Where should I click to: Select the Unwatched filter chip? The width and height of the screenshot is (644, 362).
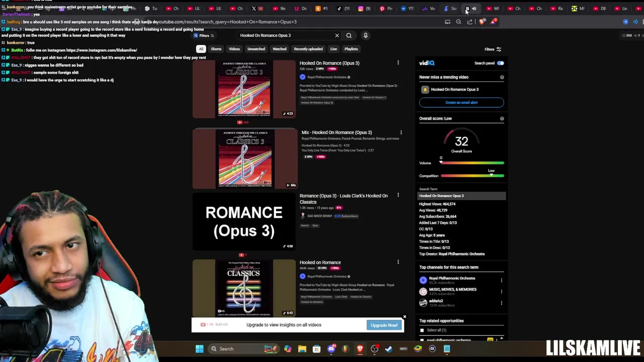tap(256, 49)
